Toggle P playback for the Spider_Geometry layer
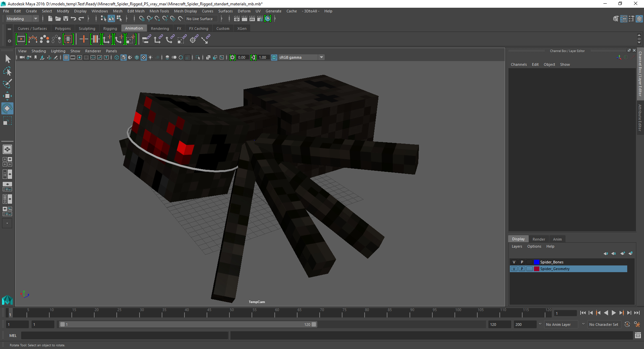The height and width of the screenshot is (349, 644). coord(522,269)
